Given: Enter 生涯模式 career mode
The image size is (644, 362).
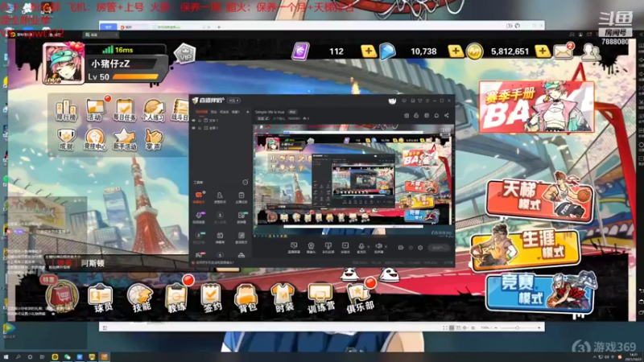Looking at the screenshot, I should pos(526,249).
